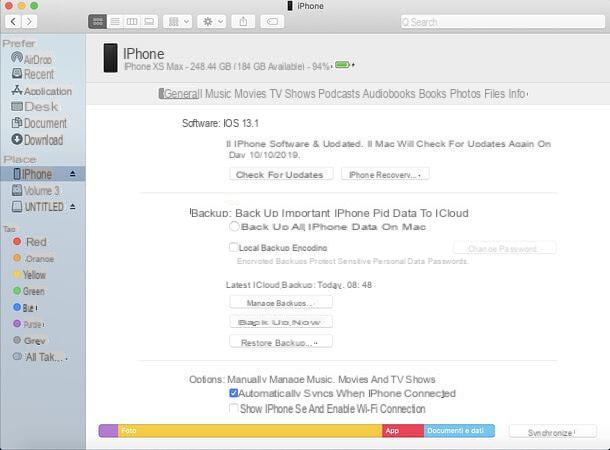
Task: Switch to gallery view
Action: tap(149, 21)
